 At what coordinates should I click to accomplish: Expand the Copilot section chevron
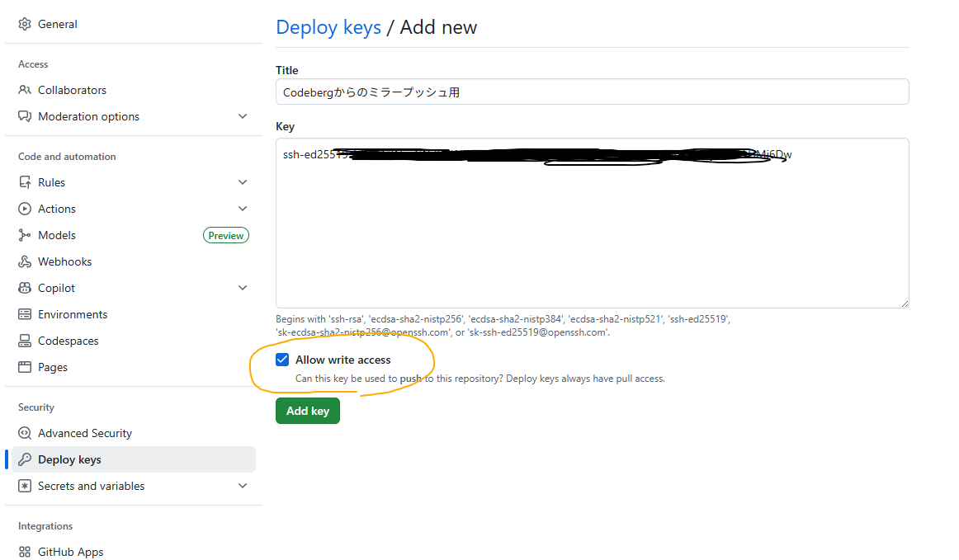tap(243, 288)
